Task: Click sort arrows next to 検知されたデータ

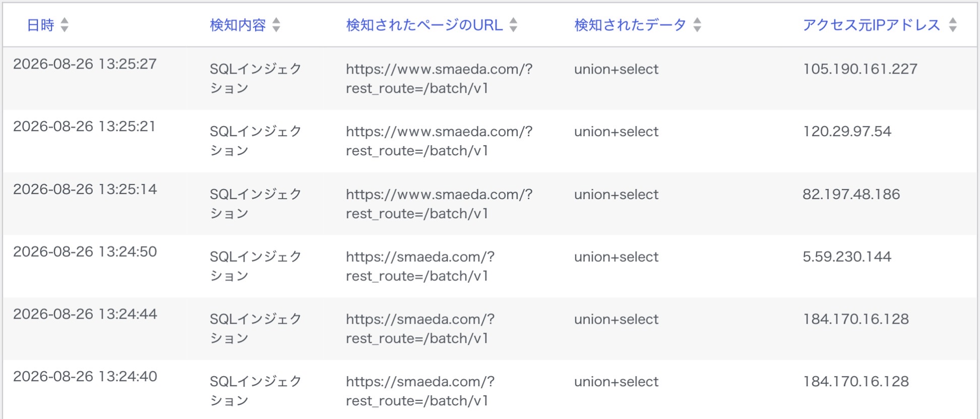Action: tap(697, 25)
